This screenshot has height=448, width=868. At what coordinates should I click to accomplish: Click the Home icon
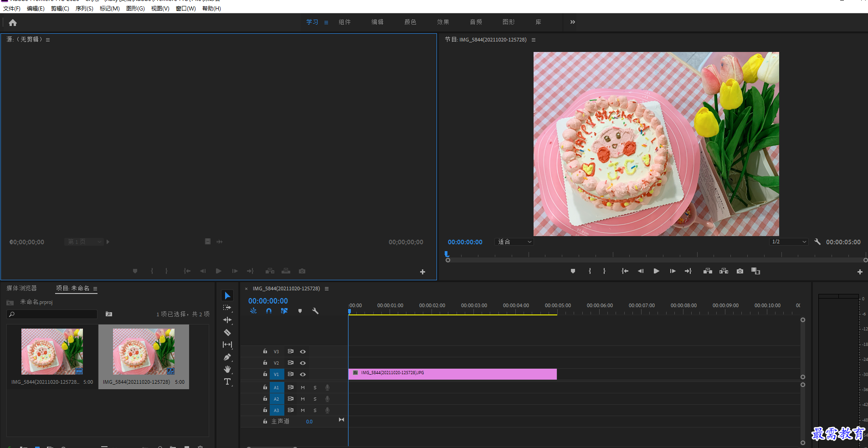[13, 22]
